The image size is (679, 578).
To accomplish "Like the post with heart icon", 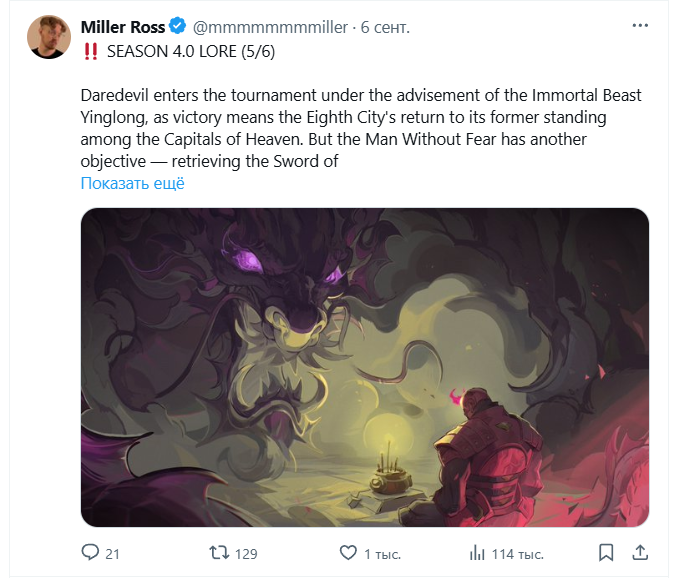I will [x=348, y=552].
